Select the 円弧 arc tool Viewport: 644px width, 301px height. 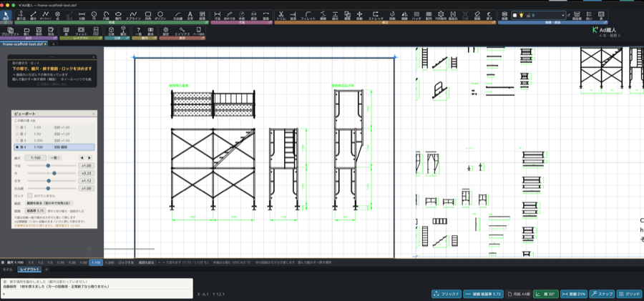coord(106,15)
